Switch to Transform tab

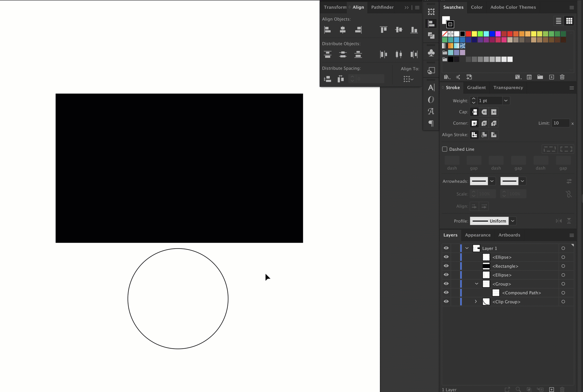click(x=335, y=7)
